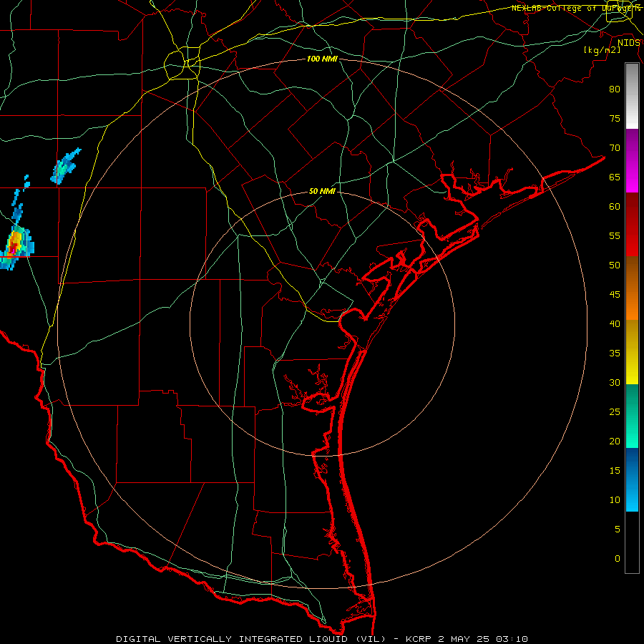Screen dimensions: 644x644
Task: Click the NIDS label above legend
Action: [x=628, y=42]
